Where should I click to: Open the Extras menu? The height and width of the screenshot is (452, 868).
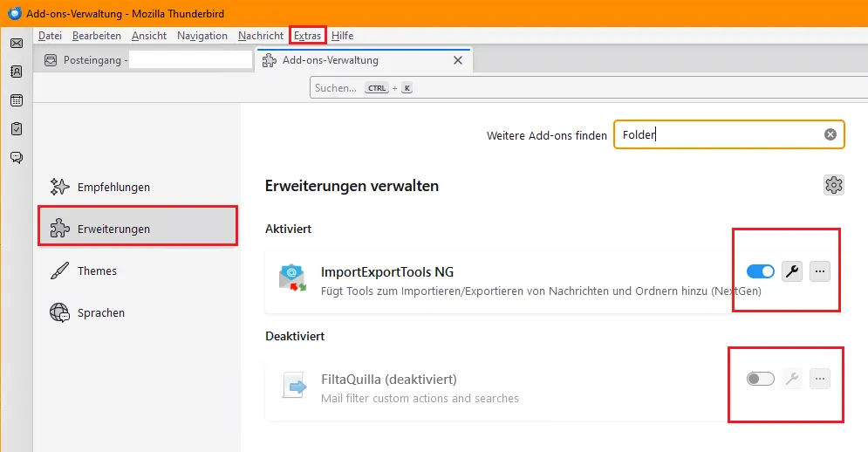307,36
